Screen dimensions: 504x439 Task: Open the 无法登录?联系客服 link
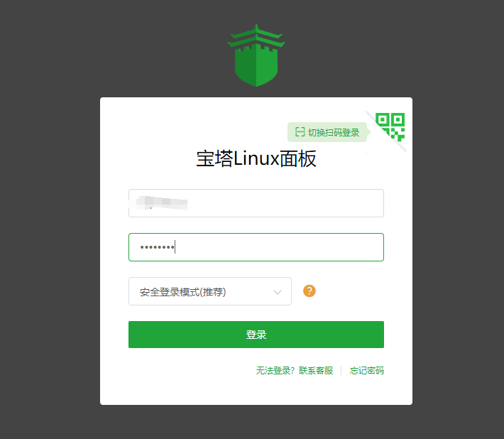point(295,371)
